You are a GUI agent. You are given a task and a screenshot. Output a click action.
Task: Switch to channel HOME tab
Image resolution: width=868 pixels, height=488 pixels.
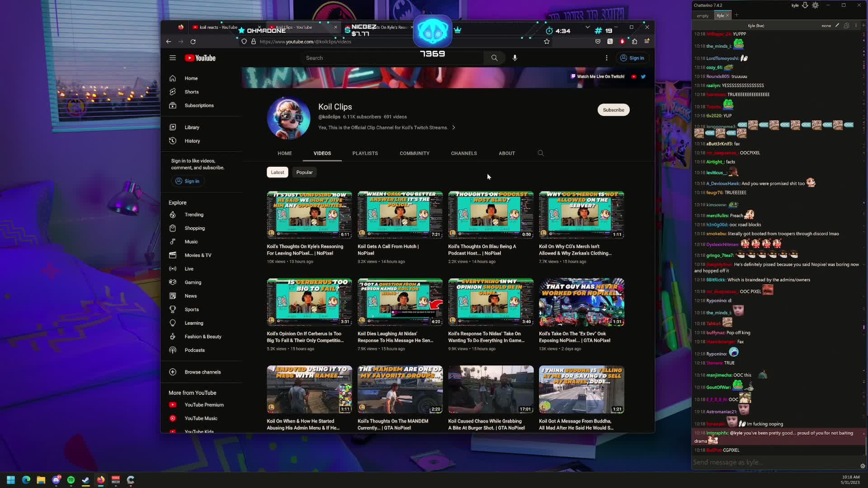[x=285, y=153]
